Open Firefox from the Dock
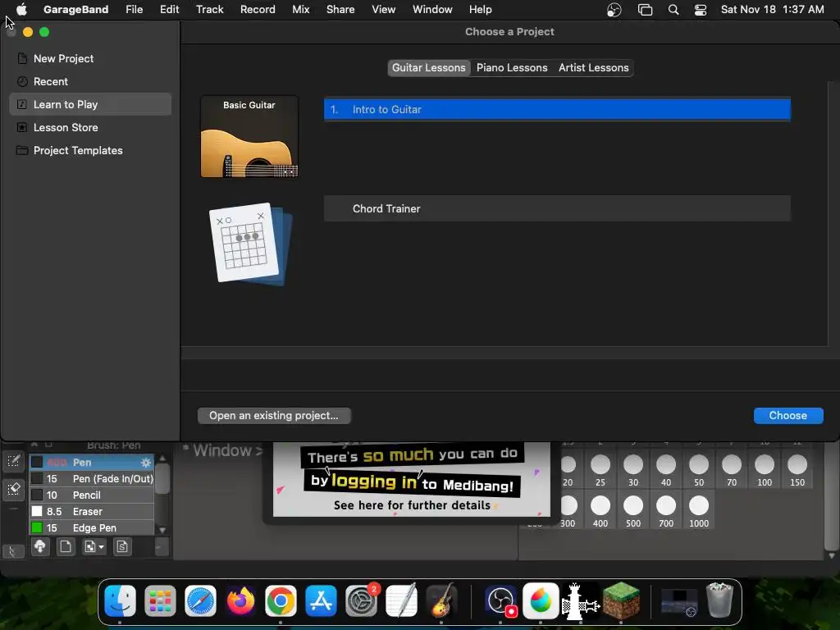Image resolution: width=840 pixels, height=630 pixels. click(240, 600)
